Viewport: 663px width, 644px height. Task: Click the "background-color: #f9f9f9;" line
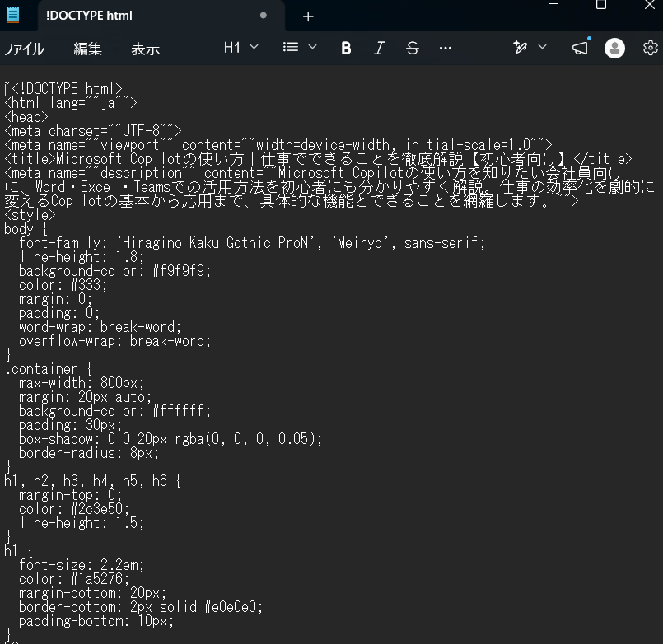114,271
